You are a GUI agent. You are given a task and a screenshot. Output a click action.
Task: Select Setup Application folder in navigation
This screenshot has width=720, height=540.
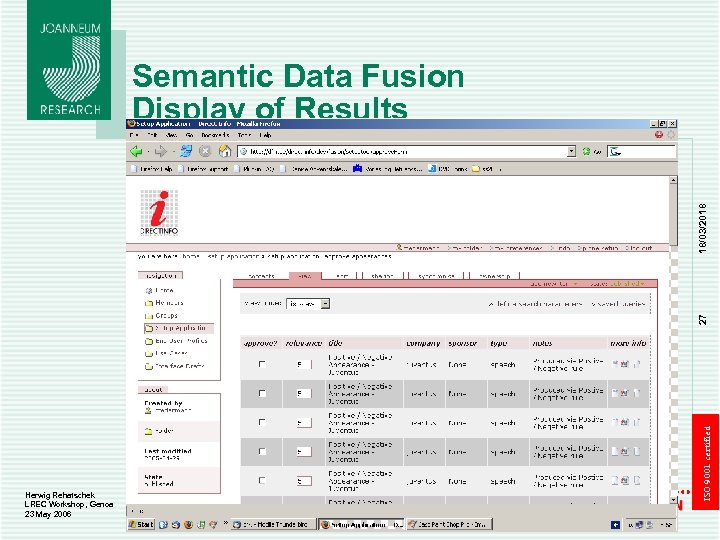(179, 328)
